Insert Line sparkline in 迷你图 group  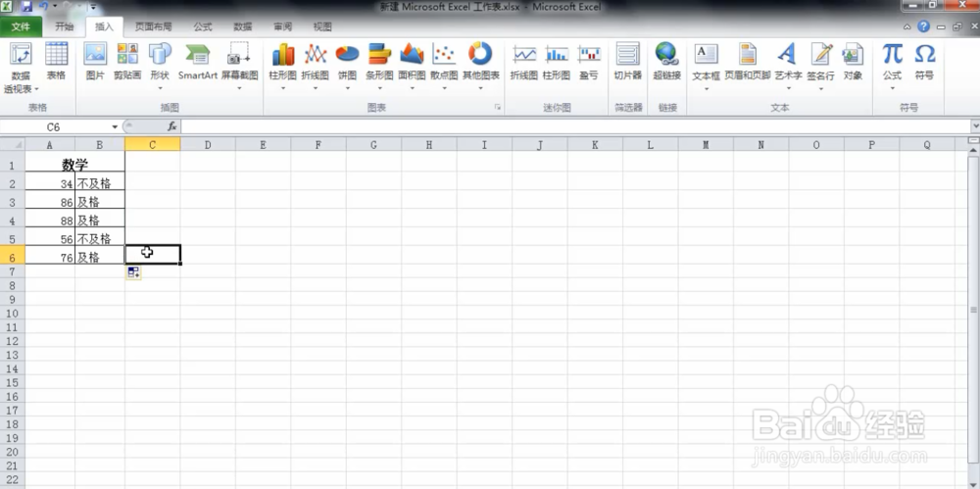(x=523, y=62)
